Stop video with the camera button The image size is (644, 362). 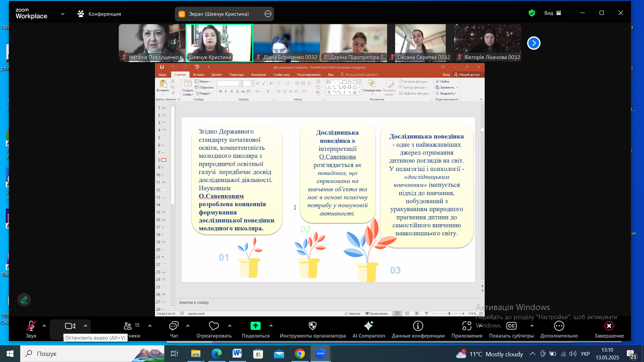click(70, 326)
